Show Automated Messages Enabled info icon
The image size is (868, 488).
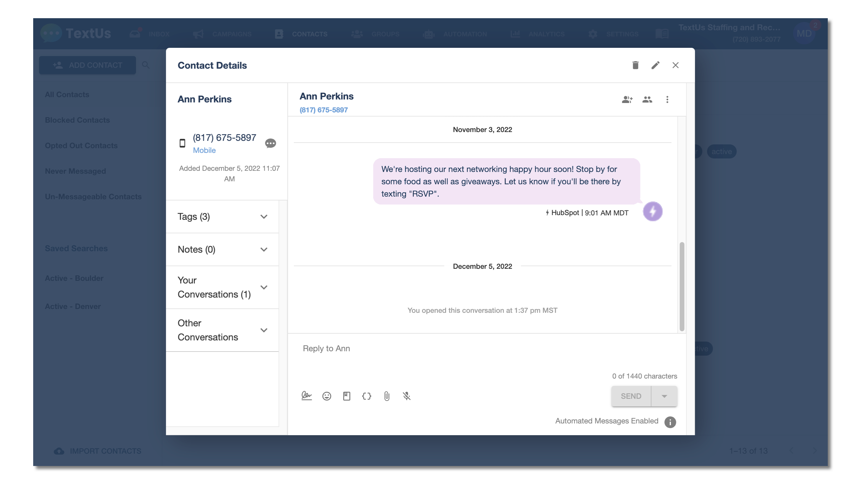[670, 422]
